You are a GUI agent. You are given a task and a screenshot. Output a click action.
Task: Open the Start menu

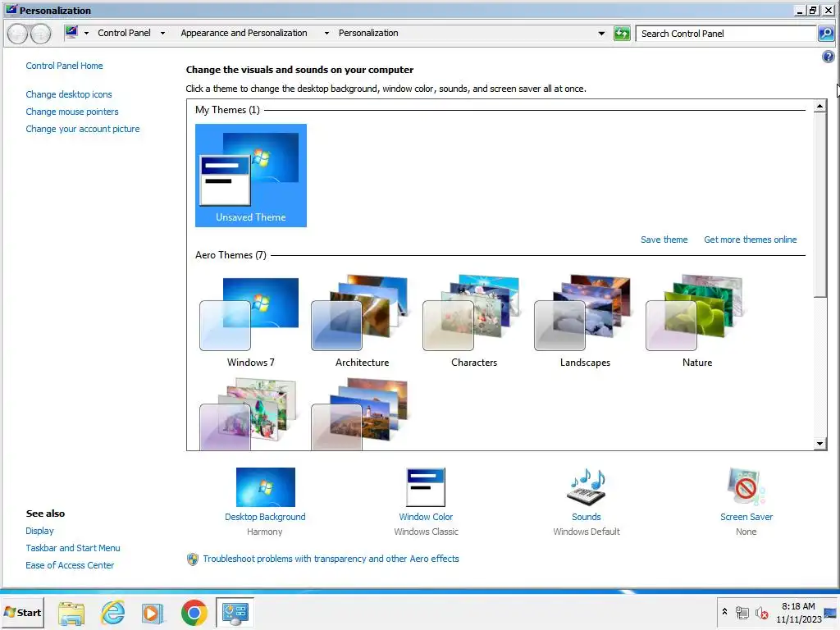coord(22,612)
